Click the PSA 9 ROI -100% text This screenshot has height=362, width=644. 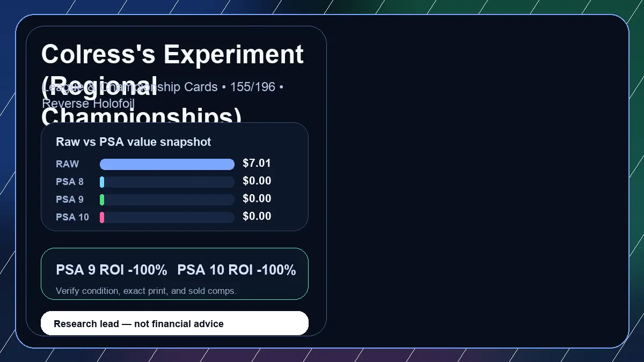(112, 270)
